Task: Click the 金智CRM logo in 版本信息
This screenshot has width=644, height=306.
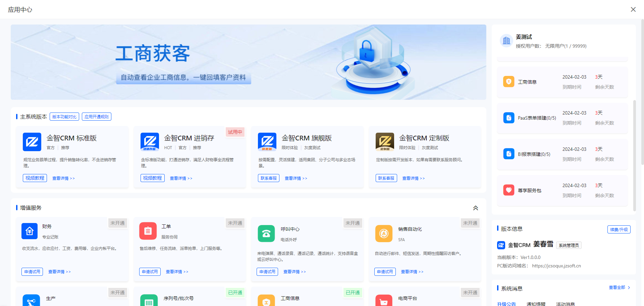Action: 501,245
